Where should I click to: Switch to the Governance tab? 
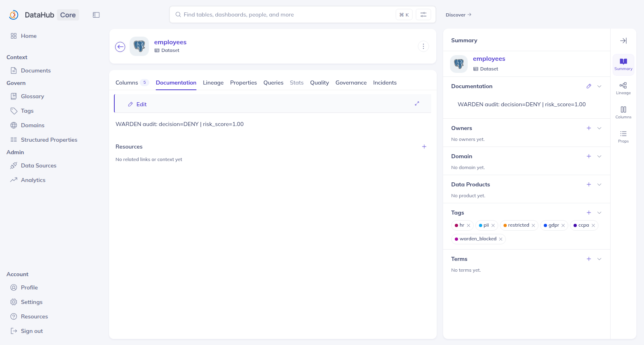point(351,83)
